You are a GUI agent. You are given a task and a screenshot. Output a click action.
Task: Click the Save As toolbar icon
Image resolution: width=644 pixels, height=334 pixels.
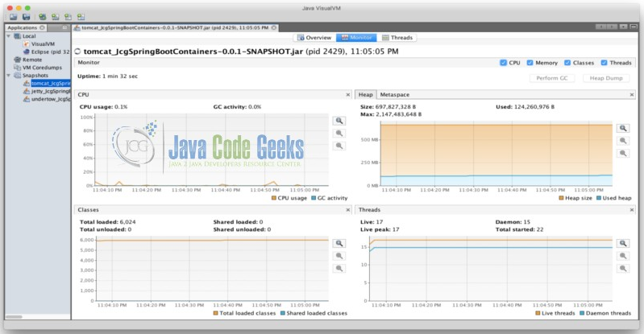(x=27, y=17)
